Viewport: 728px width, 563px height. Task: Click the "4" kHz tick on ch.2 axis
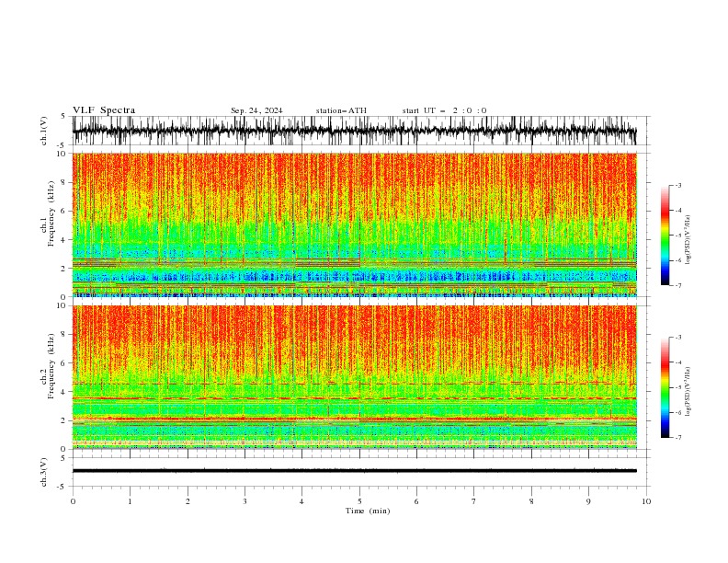tap(63, 392)
